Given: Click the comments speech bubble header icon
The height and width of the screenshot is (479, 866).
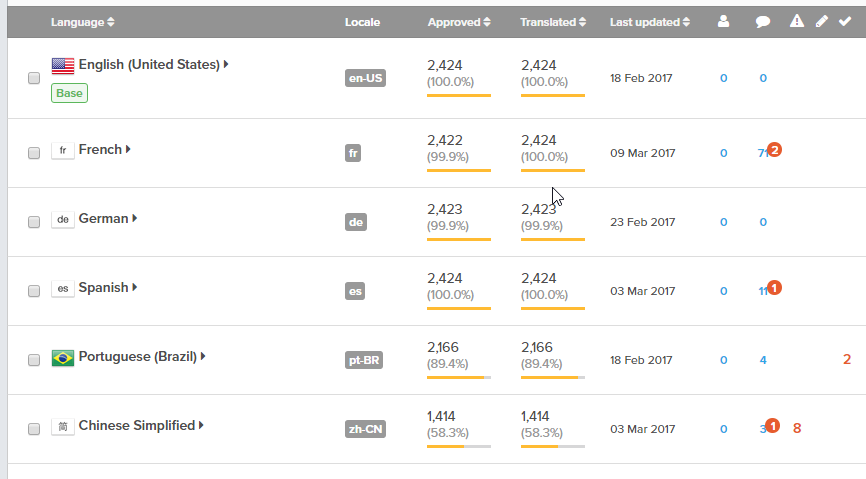Looking at the screenshot, I should click(x=763, y=22).
